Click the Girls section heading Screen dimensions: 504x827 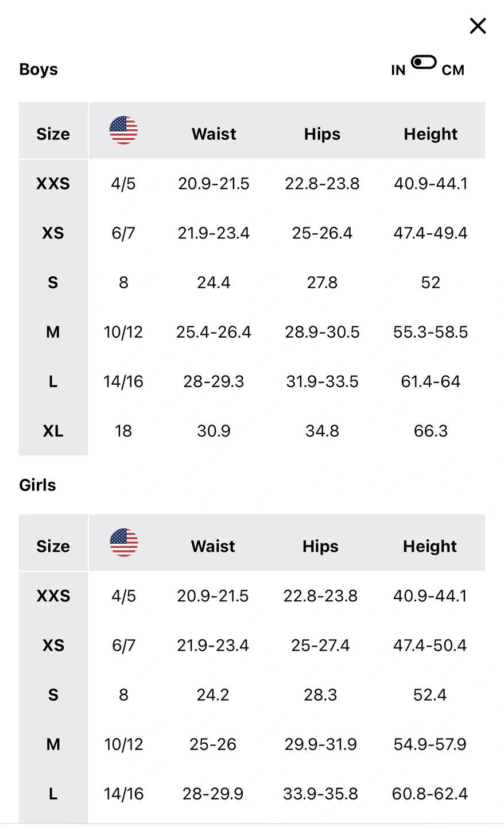[x=37, y=485]
